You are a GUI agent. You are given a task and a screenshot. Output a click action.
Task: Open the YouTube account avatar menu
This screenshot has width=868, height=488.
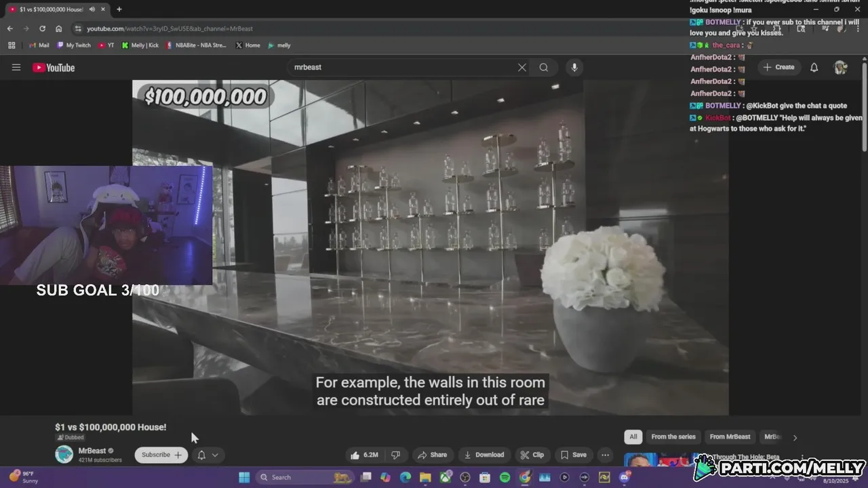pos(840,67)
